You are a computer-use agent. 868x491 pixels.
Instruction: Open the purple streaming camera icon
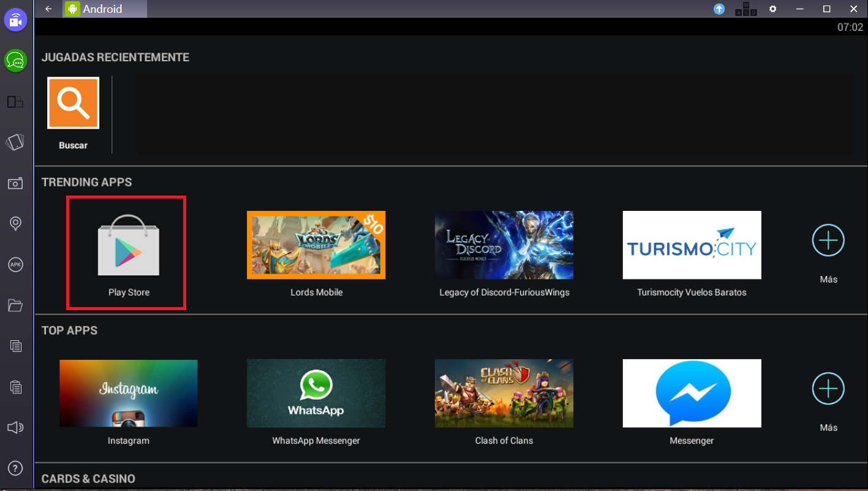pyautogui.click(x=15, y=20)
